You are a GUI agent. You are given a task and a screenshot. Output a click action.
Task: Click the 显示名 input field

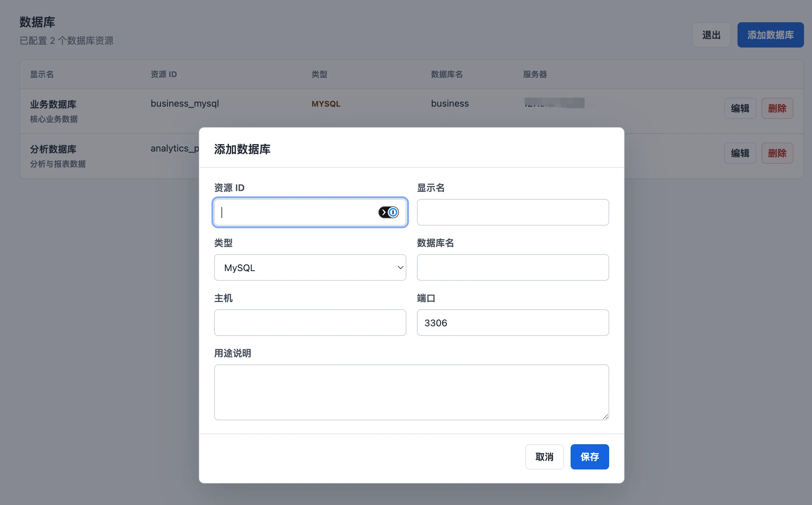coord(512,212)
